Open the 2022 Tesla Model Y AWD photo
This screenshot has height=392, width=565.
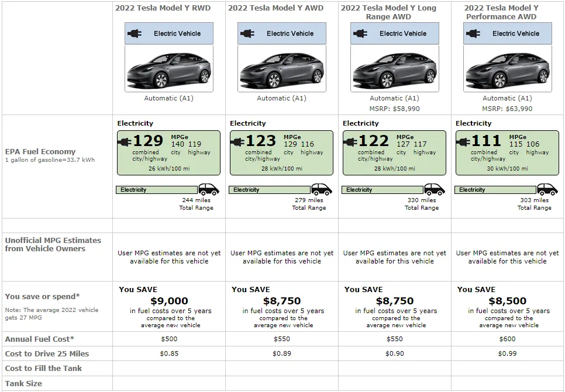tap(282, 69)
